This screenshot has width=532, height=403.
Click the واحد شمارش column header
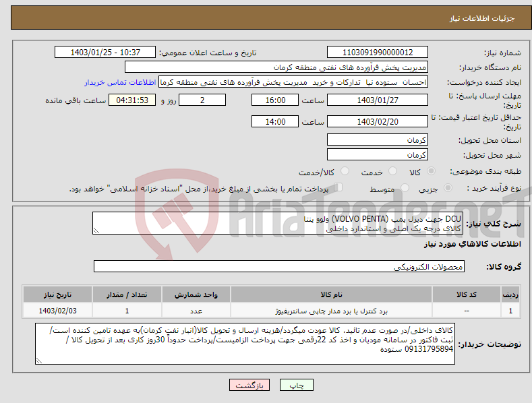coord(196,294)
